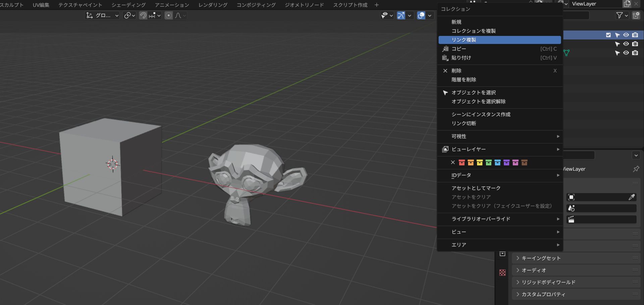Disable the camera render toggle on the top row
The width and height of the screenshot is (644, 305).
tap(635, 35)
